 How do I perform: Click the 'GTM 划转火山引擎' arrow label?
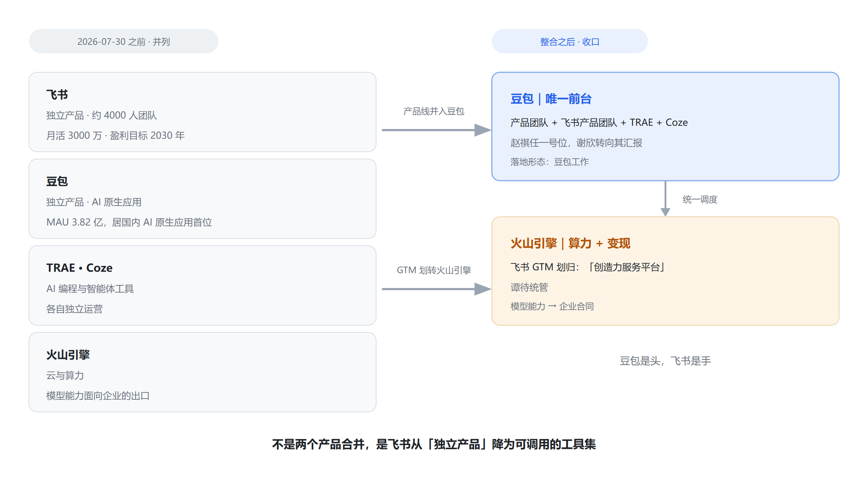coord(434,270)
